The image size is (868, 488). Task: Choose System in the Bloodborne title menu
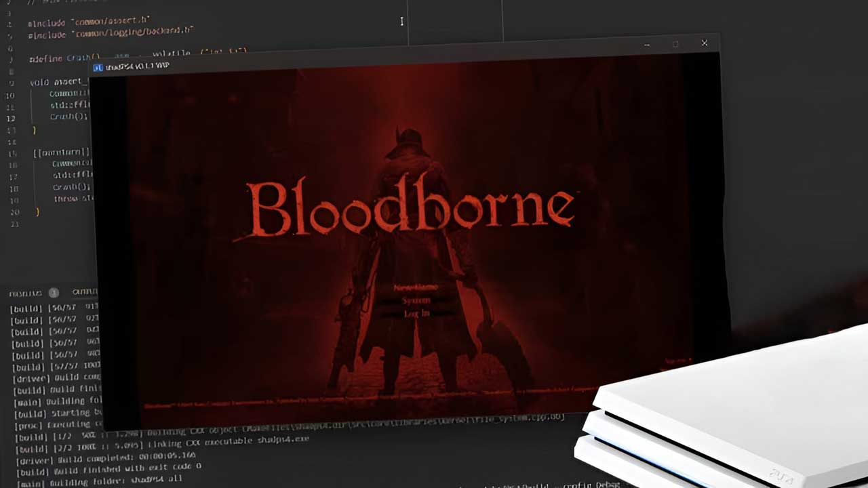tap(416, 300)
